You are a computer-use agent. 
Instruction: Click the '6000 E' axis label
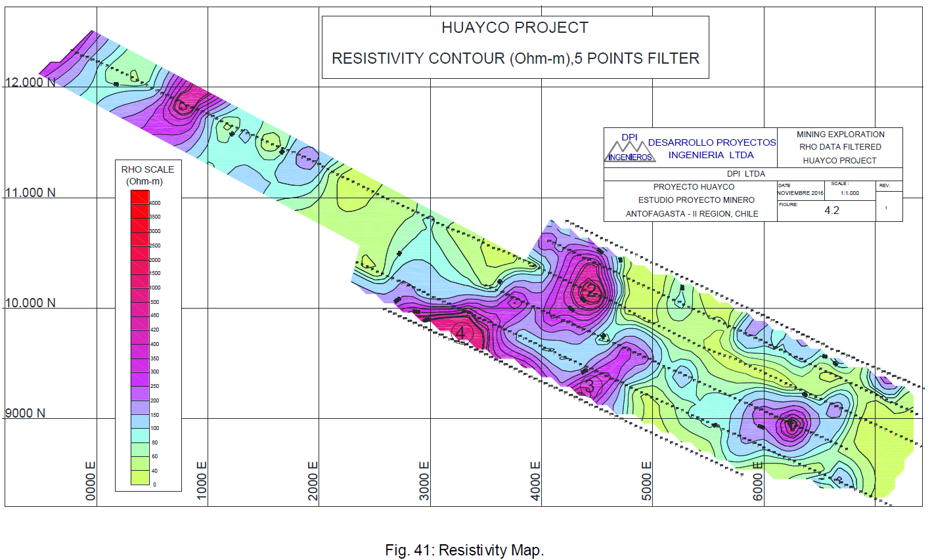[757, 481]
